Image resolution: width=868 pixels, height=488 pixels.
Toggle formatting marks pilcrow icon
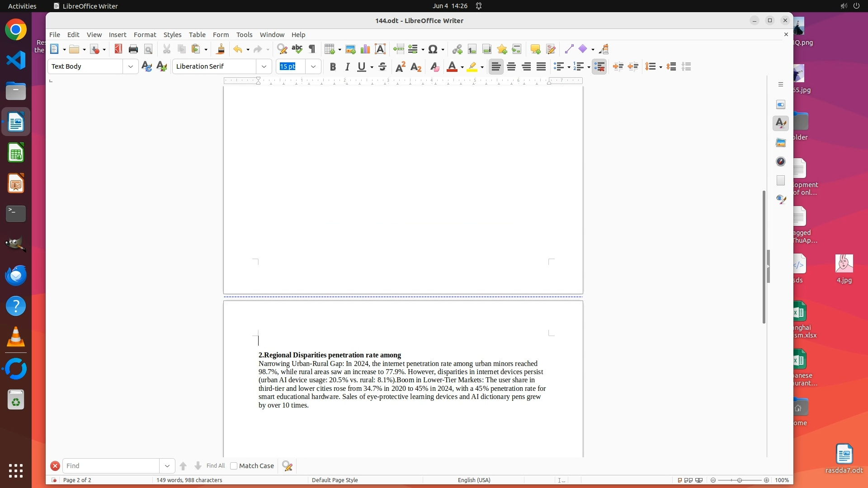312,49
